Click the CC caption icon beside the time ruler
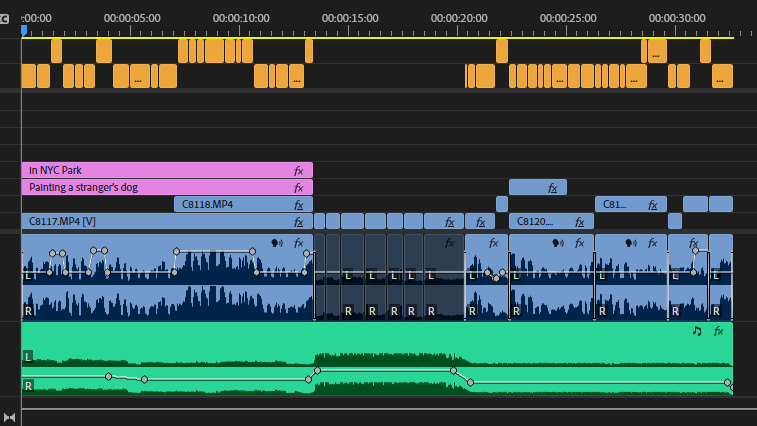 click(x=4, y=19)
